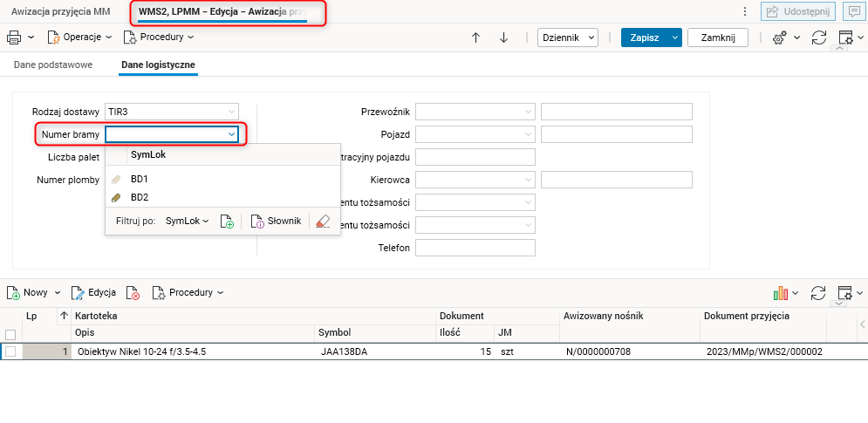This screenshot has height=423, width=868.
Task: Collapse the Numer bramy dropdown arrow
Action: pos(231,134)
